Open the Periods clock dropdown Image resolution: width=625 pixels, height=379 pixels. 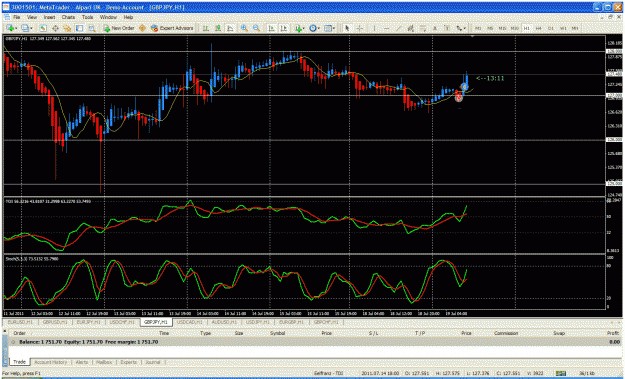pos(314,28)
